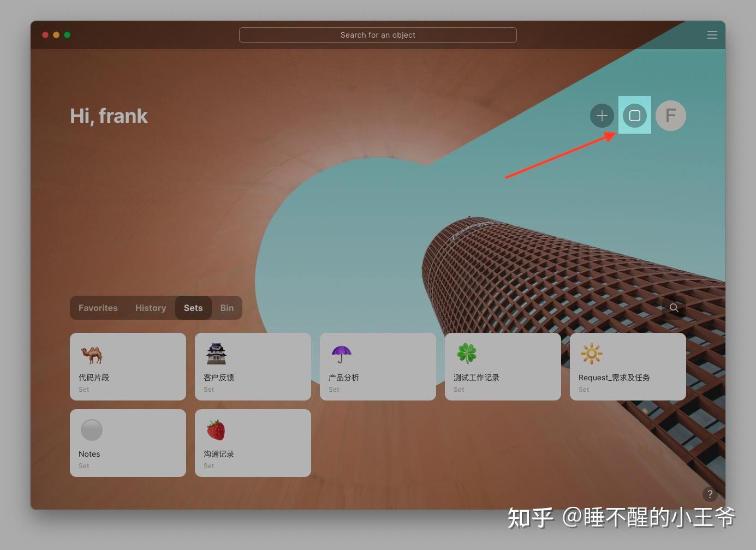
Task: View the Bin tab
Action: pos(227,308)
